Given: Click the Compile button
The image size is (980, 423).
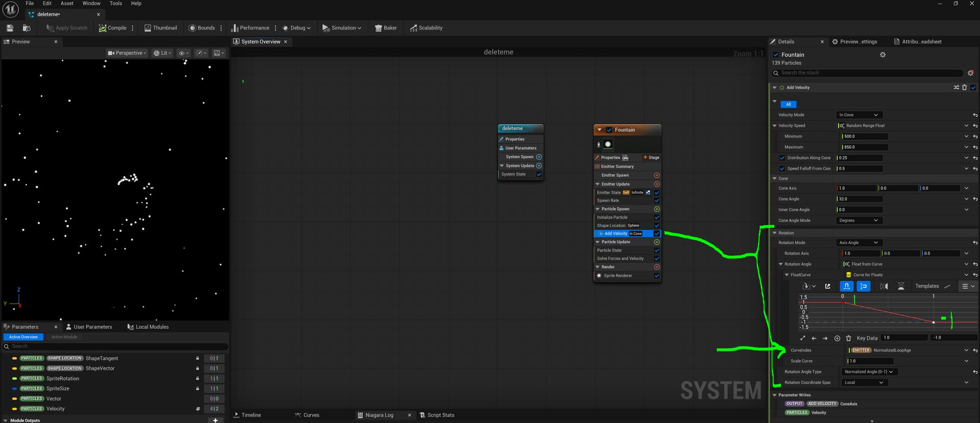Looking at the screenshot, I should 113,28.
